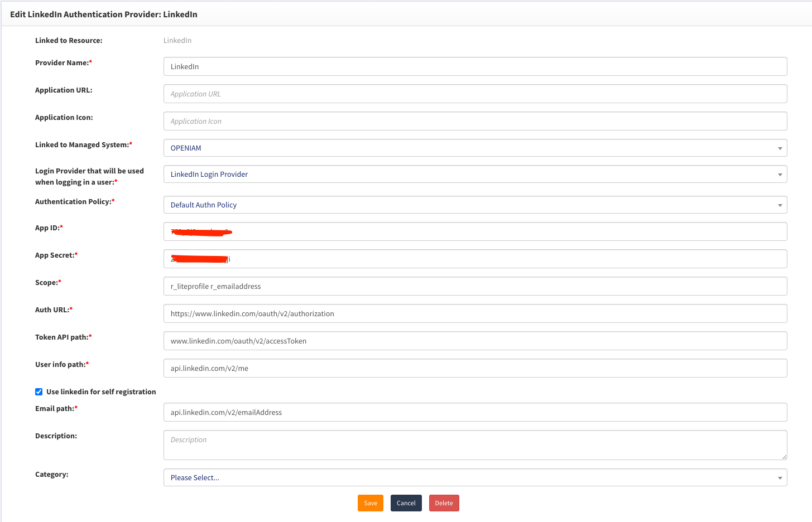Open the Linked to Managed System dropdown

475,148
